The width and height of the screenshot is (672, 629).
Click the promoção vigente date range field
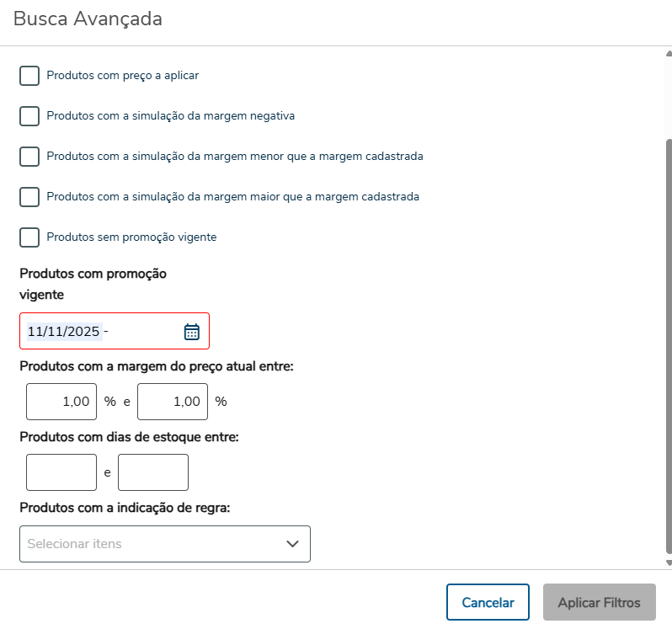click(101, 332)
